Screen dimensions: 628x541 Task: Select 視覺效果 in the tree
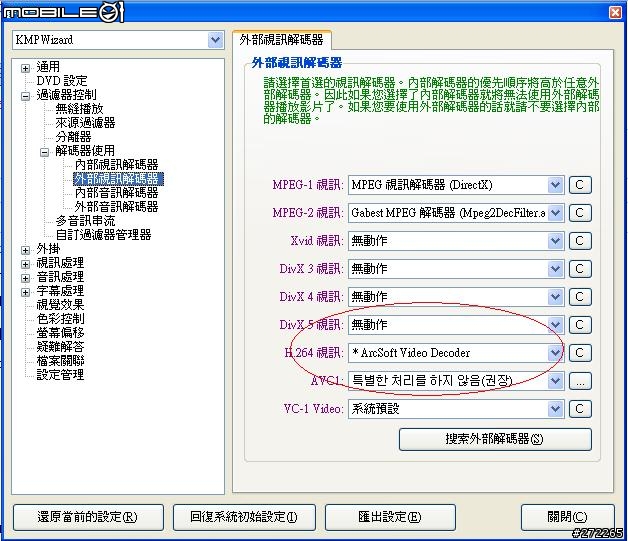60,305
